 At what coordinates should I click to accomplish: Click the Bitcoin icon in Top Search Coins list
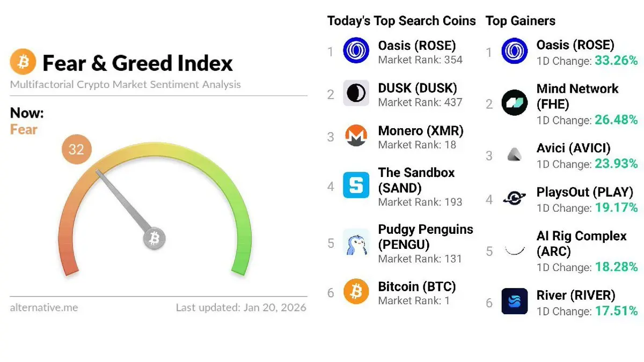(356, 292)
